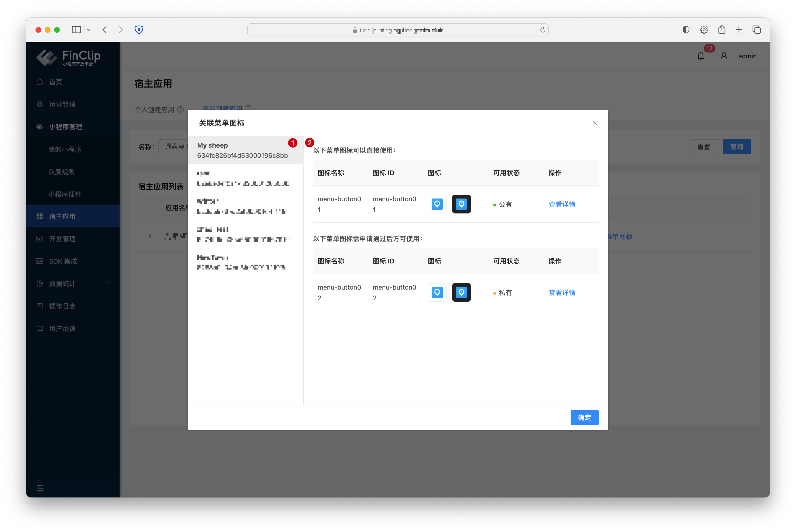Click the admin user profile icon
796x532 pixels.
pos(724,56)
